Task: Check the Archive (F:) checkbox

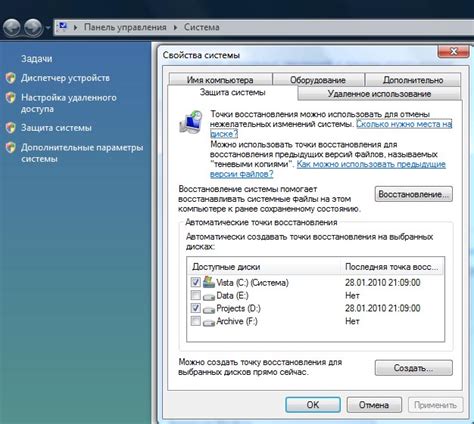Action: pyautogui.click(x=196, y=321)
